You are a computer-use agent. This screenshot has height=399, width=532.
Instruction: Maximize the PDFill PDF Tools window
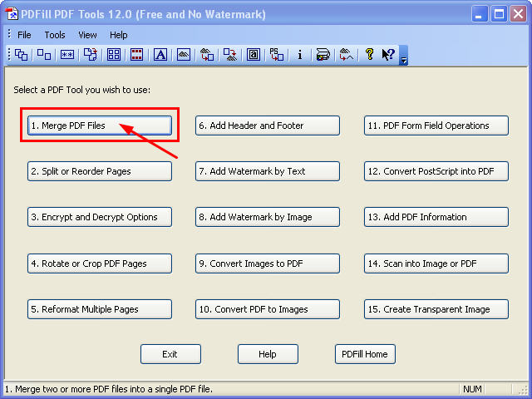499,14
